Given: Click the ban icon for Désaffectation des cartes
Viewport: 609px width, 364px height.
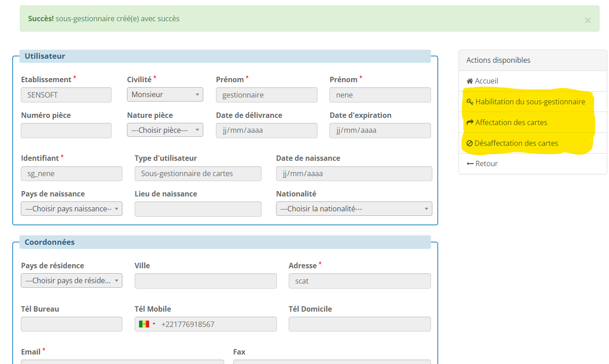Looking at the screenshot, I should tap(469, 143).
